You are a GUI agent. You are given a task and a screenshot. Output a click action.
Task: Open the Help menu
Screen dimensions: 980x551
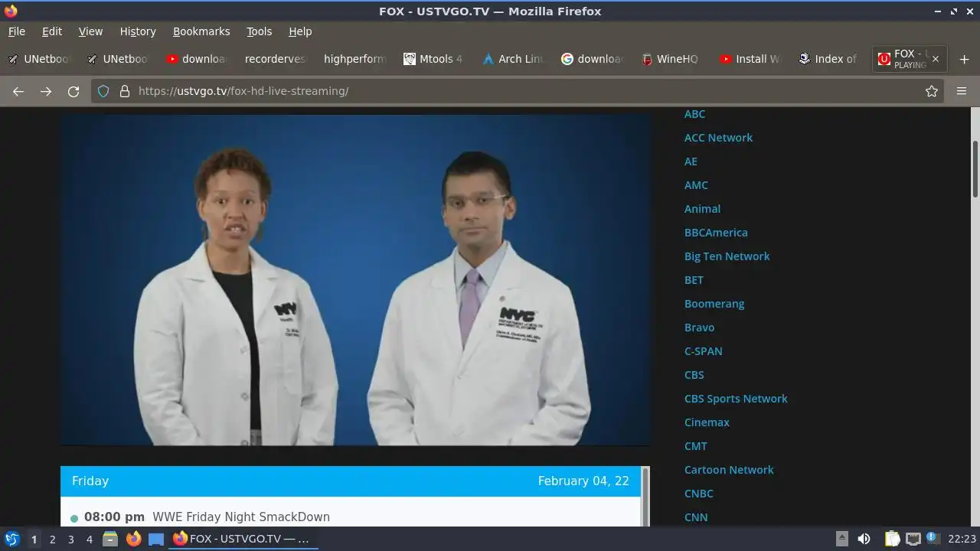coord(300,31)
